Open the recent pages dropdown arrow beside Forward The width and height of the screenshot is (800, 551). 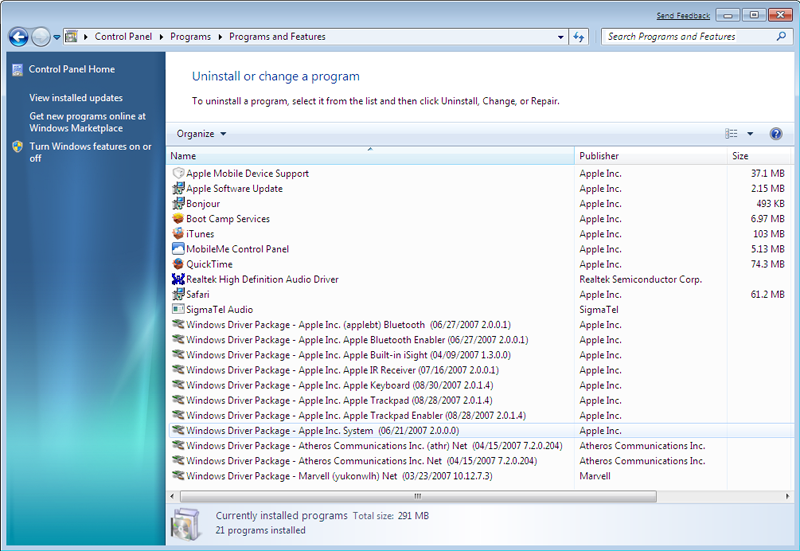coord(57,37)
